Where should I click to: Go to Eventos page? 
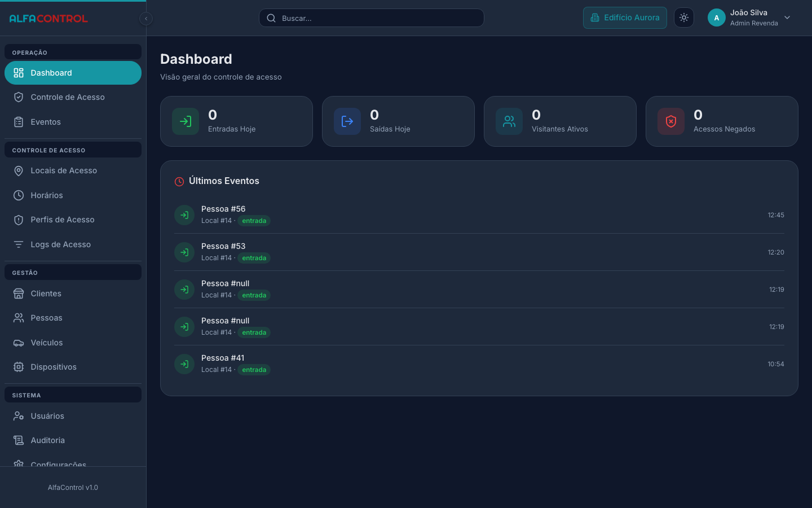tap(73, 122)
